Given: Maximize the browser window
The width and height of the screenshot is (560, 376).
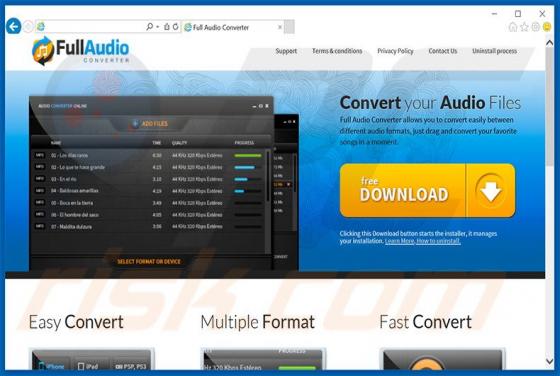Looking at the screenshot, I should coord(518,14).
